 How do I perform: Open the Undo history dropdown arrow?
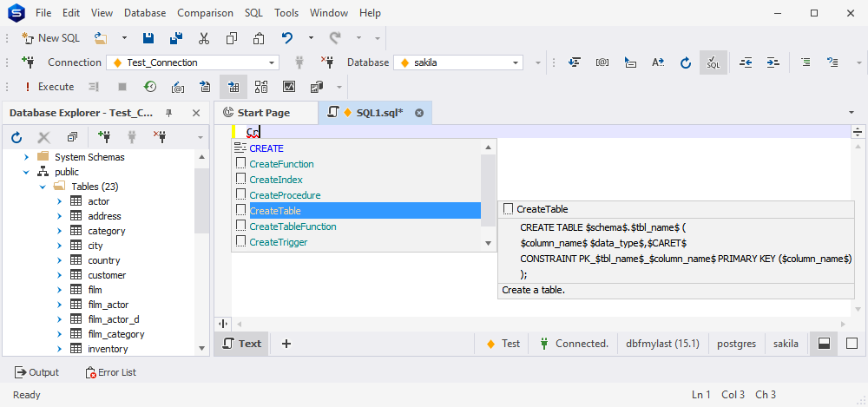click(x=311, y=38)
